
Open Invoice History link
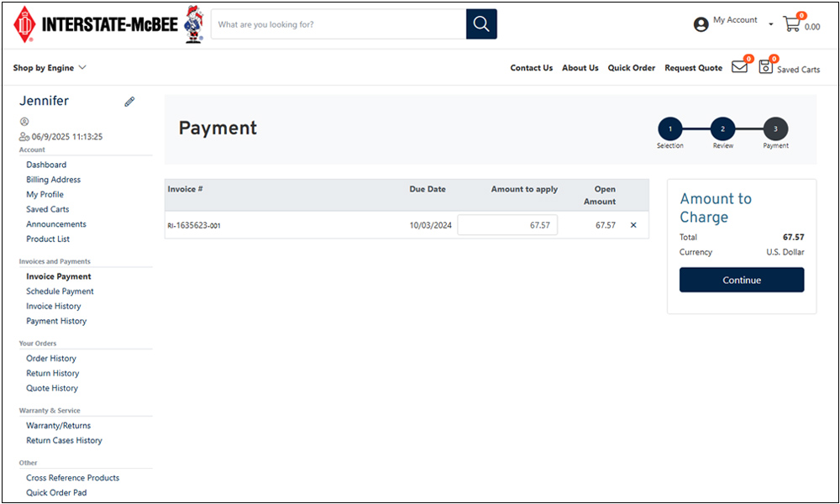pos(54,306)
